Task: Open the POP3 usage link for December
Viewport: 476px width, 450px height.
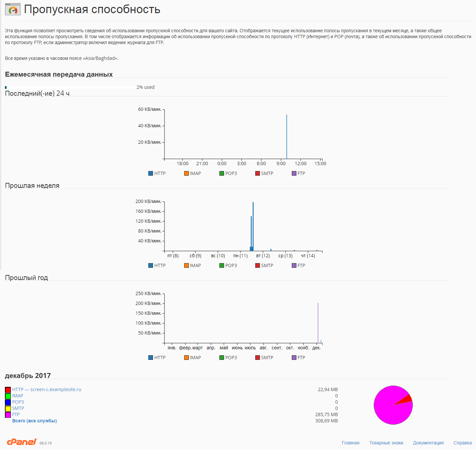Action: [x=18, y=402]
